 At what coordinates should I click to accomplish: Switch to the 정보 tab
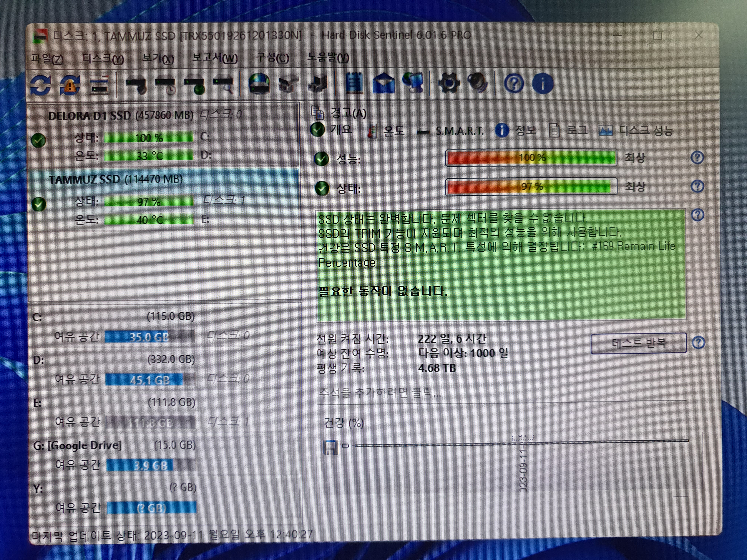click(x=515, y=130)
